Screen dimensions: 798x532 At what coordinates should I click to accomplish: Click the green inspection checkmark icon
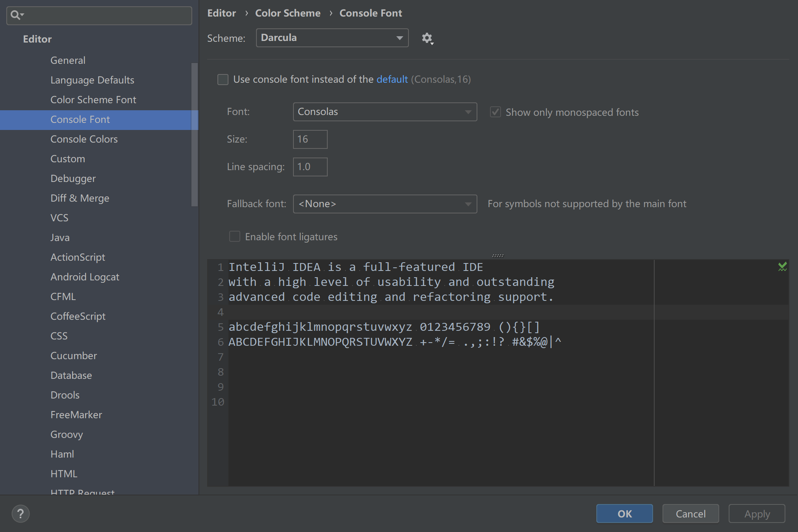click(782, 267)
